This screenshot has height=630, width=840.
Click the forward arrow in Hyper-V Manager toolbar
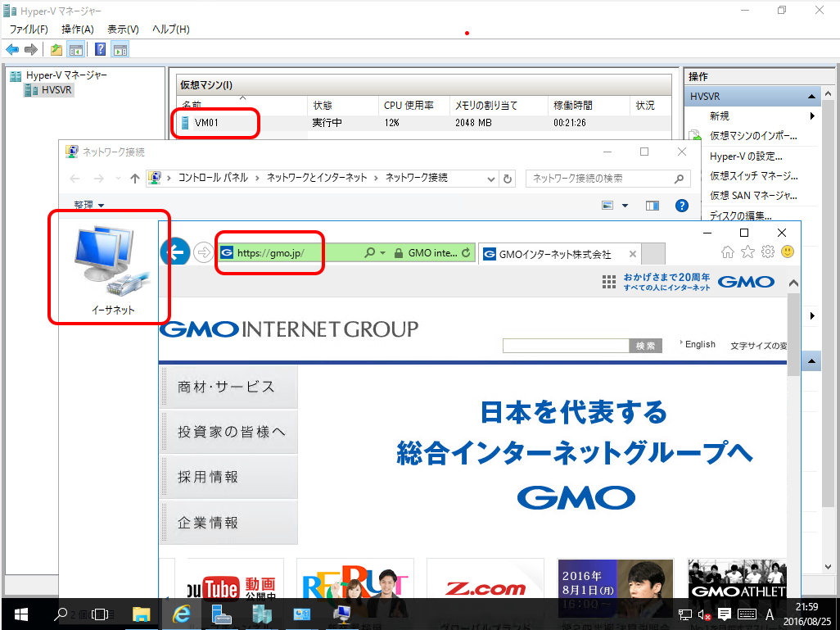[31, 50]
